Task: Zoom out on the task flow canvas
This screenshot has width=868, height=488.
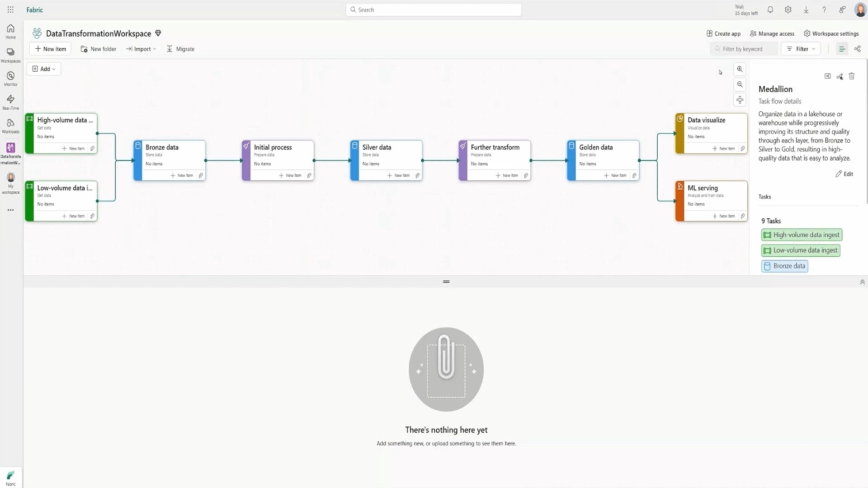Action: coord(740,84)
